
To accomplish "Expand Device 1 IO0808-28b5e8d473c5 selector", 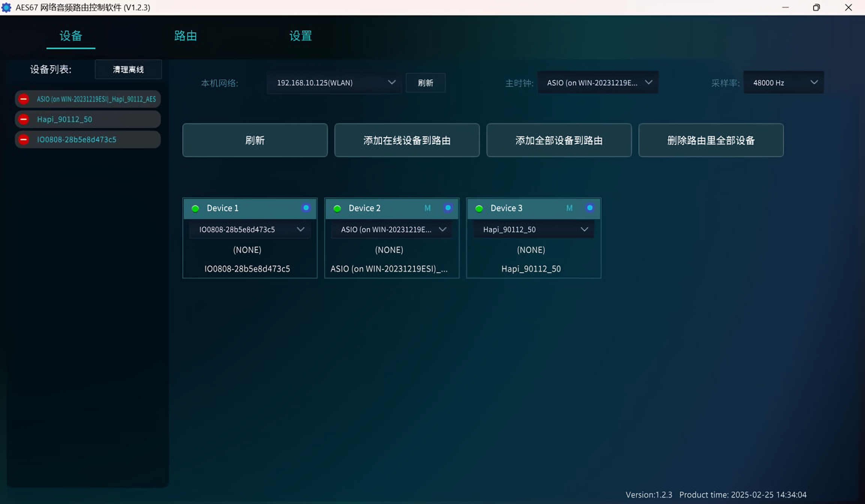I will pos(250,229).
